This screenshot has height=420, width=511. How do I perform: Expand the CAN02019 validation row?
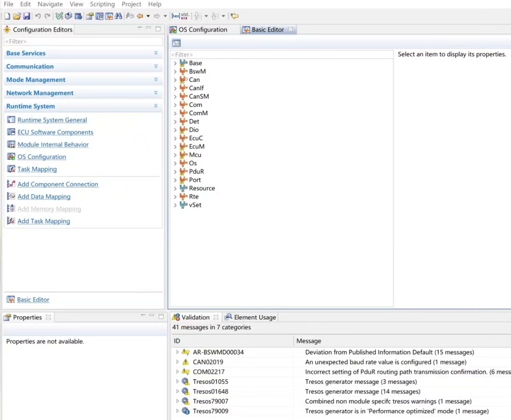point(177,362)
